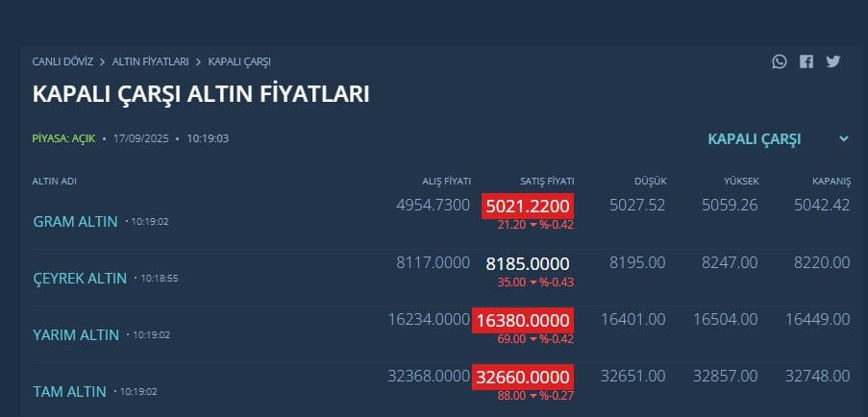The image size is (868, 417).
Task: Click the KAPANIŞ column header
Action: click(x=831, y=182)
